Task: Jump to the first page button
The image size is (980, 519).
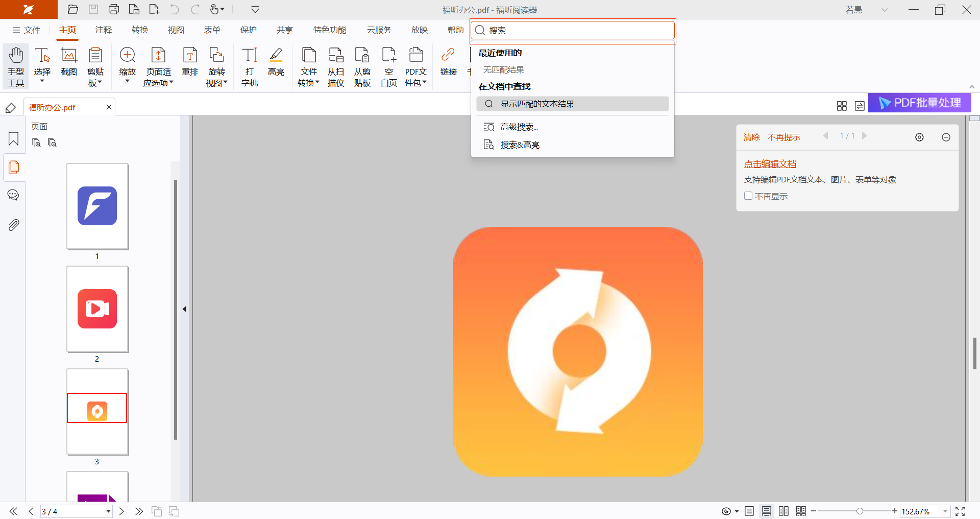Action: point(13,511)
